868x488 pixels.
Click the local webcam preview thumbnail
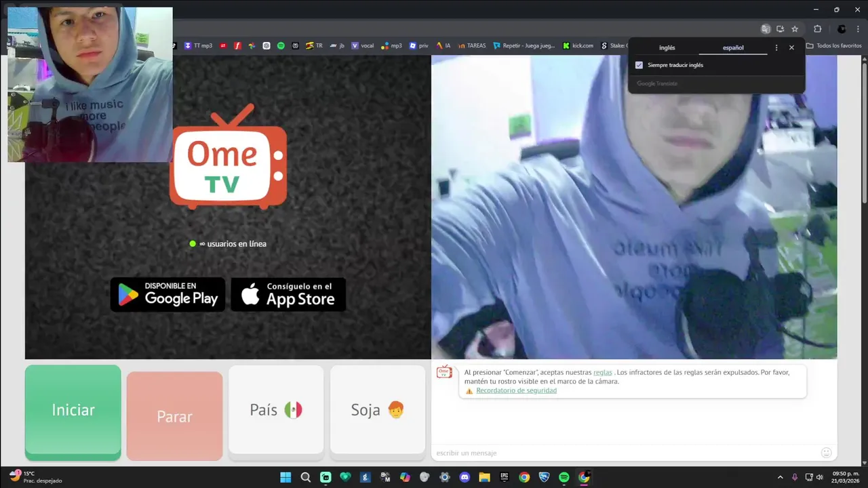pos(90,85)
